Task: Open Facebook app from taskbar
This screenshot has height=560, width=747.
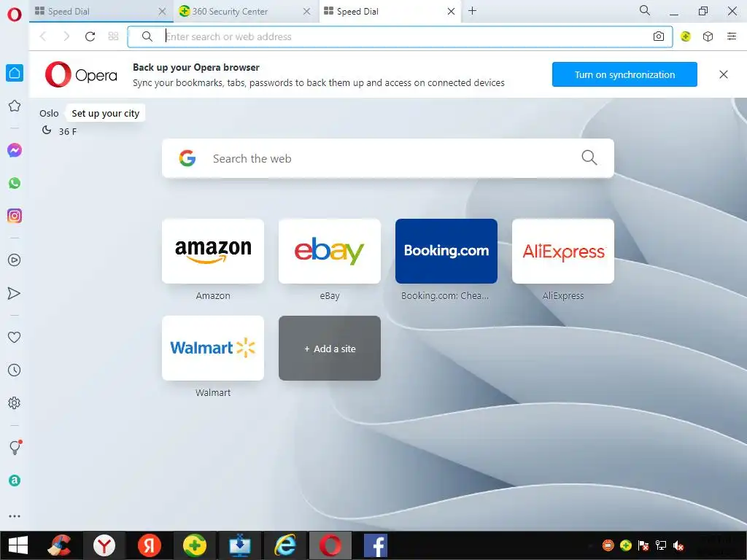Action: 376,545
